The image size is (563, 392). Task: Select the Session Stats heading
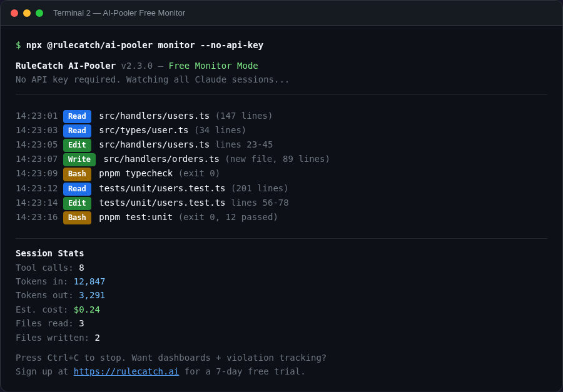point(49,253)
